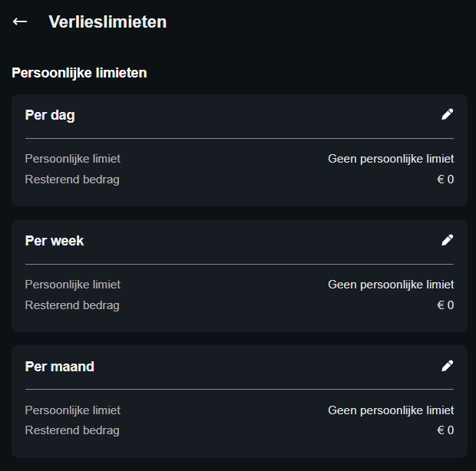Click the € 0 amount in Per dag
476x471 pixels.
pyautogui.click(x=445, y=180)
